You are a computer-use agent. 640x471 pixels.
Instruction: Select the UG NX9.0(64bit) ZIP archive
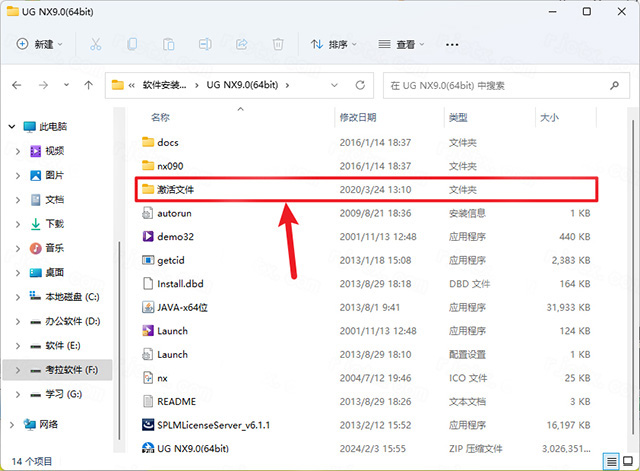pos(185,449)
